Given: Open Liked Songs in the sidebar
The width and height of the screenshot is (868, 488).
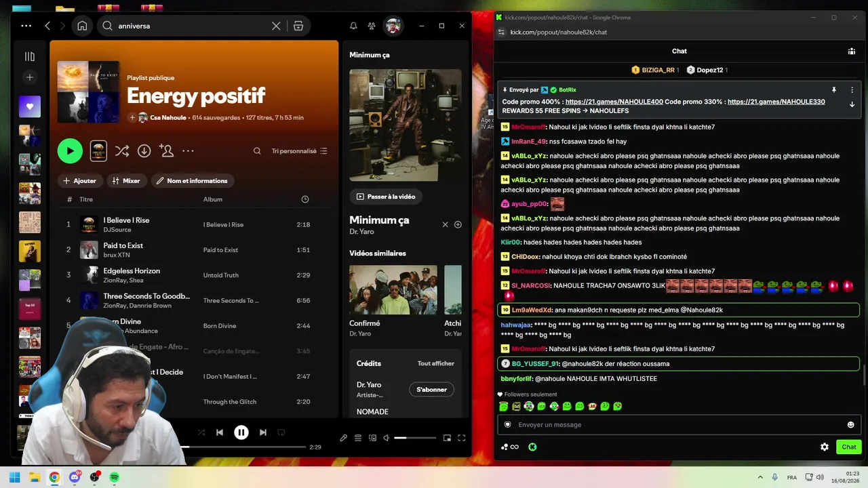Looking at the screenshot, I should coord(29,106).
